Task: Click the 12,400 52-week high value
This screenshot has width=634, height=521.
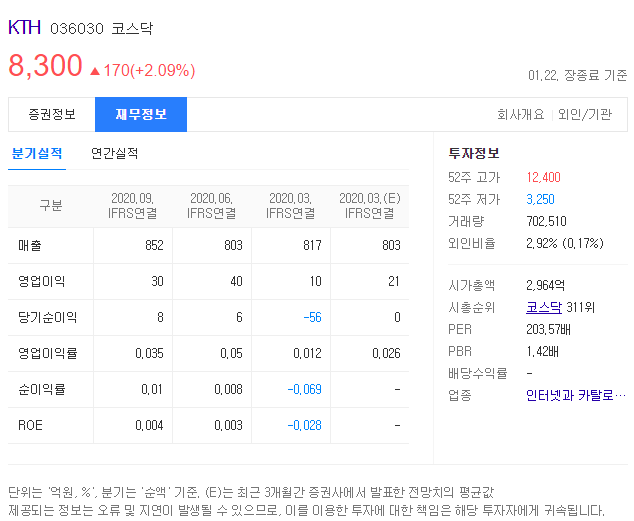Action: click(x=543, y=177)
